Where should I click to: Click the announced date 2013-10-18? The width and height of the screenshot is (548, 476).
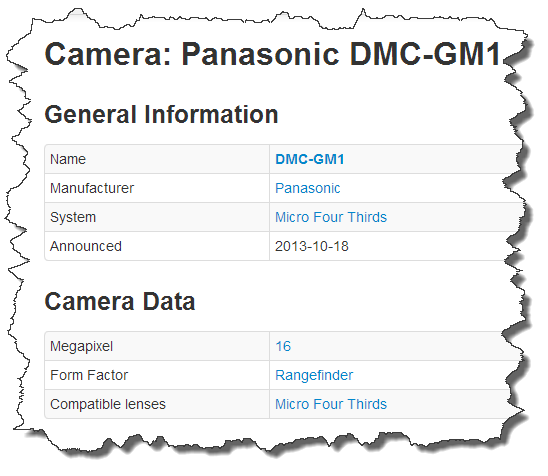click(x=312, y=246)
